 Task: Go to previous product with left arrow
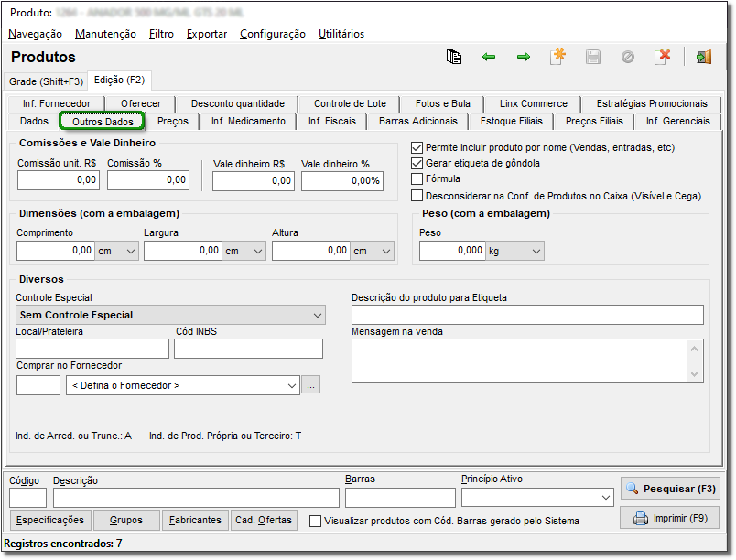click(x=489, y=57)
